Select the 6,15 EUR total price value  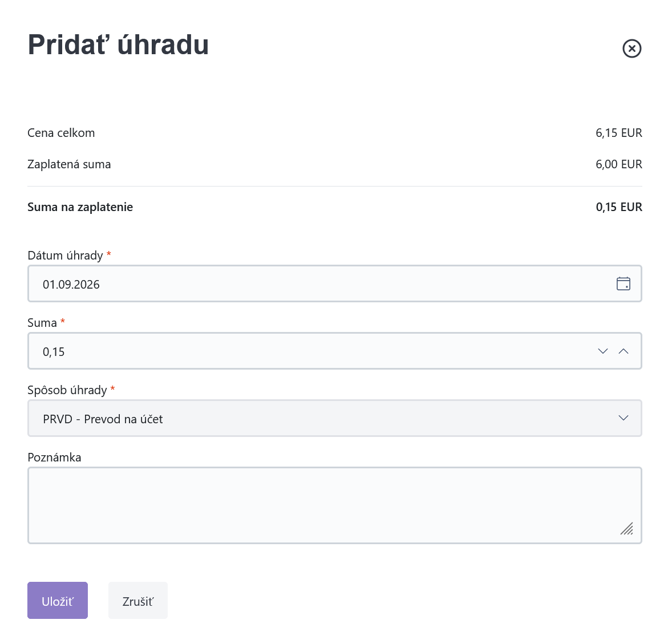[x=619, y=133]
